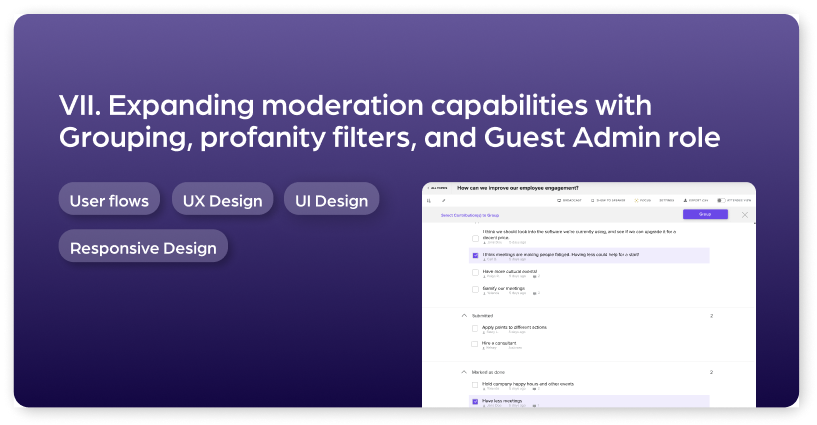The height and width of the screenshot is (425, 817).
Task: Click the Broadcast monitor icon
Action: pos(559,201)
